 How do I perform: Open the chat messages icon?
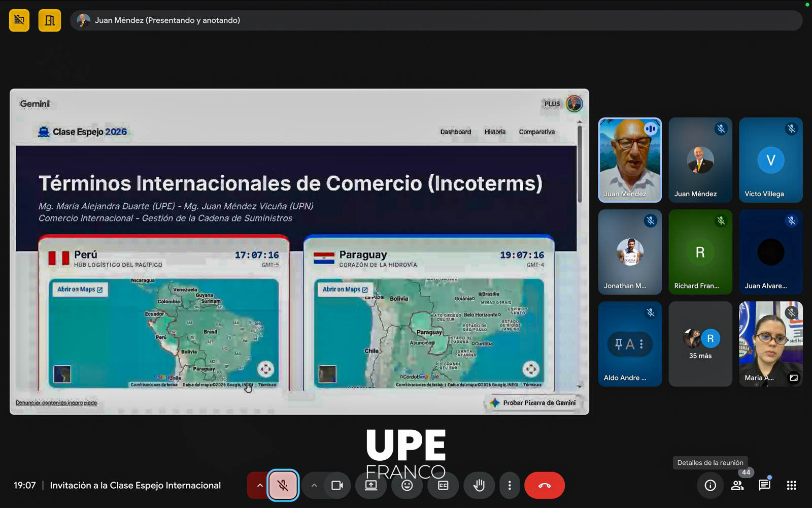[x=764, y=486]
